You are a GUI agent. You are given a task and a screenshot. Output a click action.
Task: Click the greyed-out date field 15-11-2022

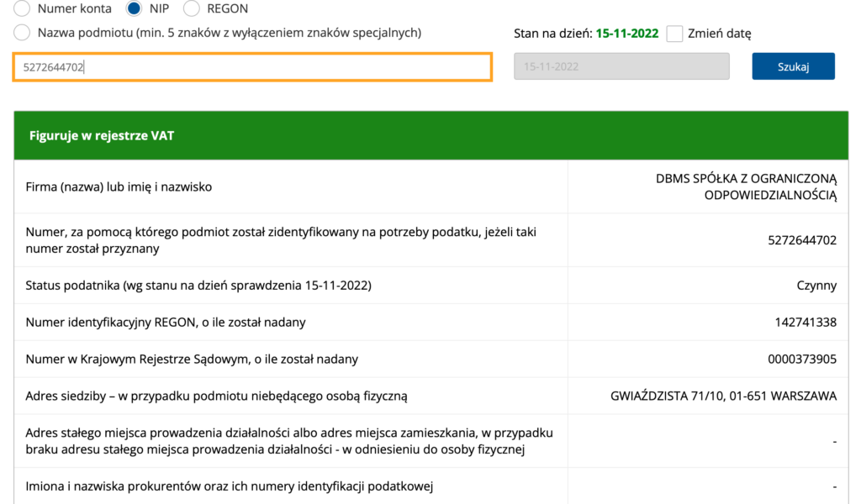(x=621, y=66)
